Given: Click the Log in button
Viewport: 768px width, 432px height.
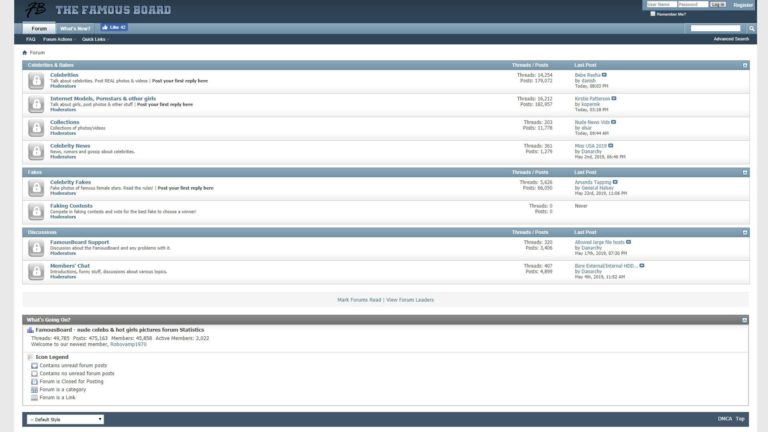Looking at the screenshot, I should (x=718, y=5).
